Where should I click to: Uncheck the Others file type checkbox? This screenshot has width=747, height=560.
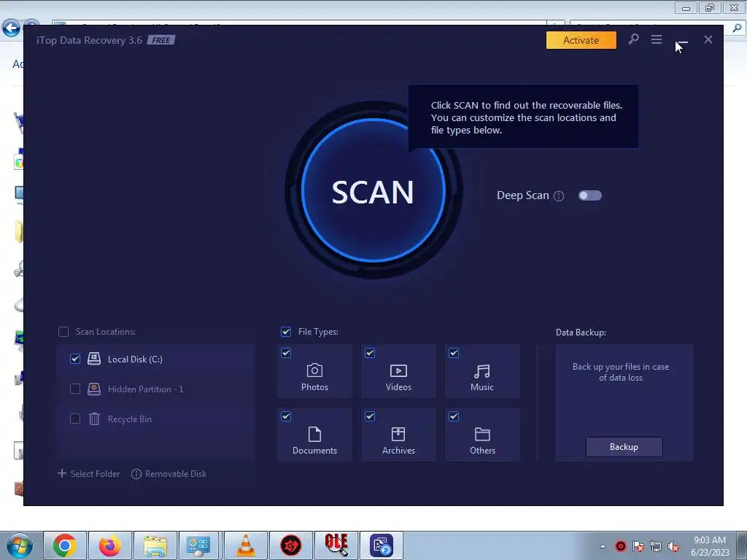coord(454,416)
